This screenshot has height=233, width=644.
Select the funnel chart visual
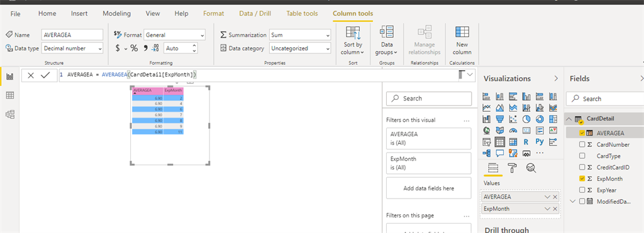(500, 119)
